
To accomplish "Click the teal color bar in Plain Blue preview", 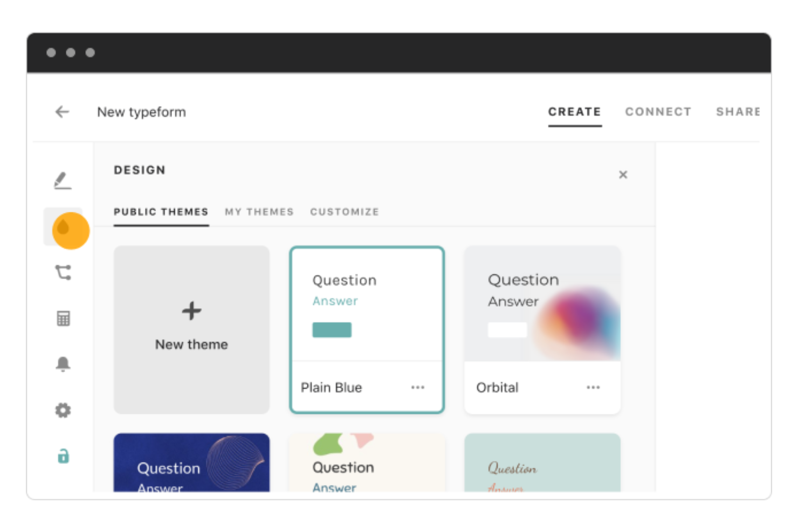I will click(x=332, y=329).
